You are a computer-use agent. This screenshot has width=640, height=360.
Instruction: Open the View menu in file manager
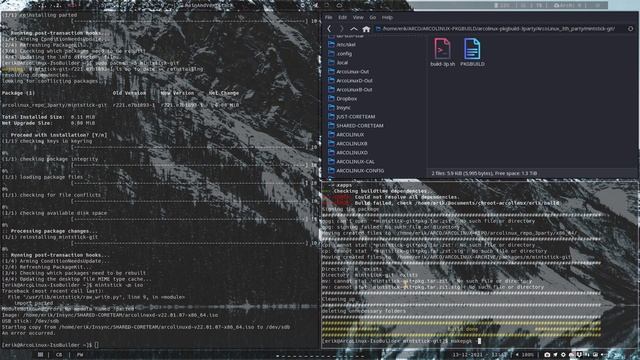coord(358,18)
